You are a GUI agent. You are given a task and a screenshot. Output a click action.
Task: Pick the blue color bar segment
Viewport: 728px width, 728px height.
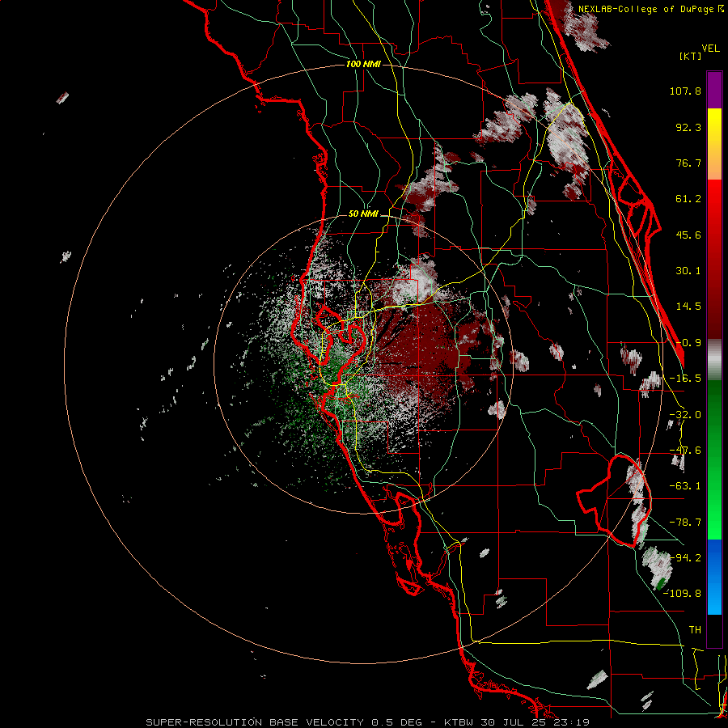pos(714,577)
